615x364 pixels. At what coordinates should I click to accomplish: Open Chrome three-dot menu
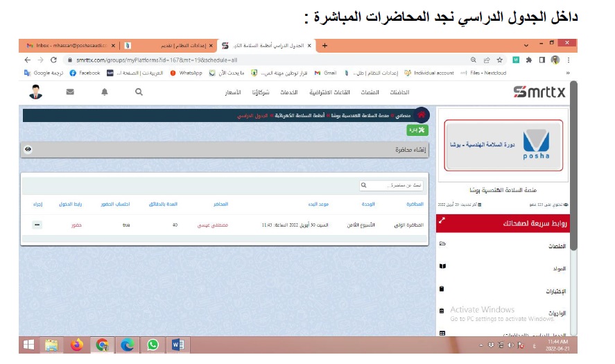[569, 60]
